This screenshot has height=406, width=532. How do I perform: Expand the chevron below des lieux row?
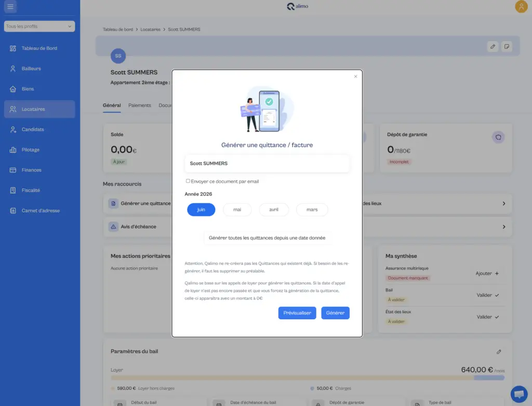tap(504, 227)
